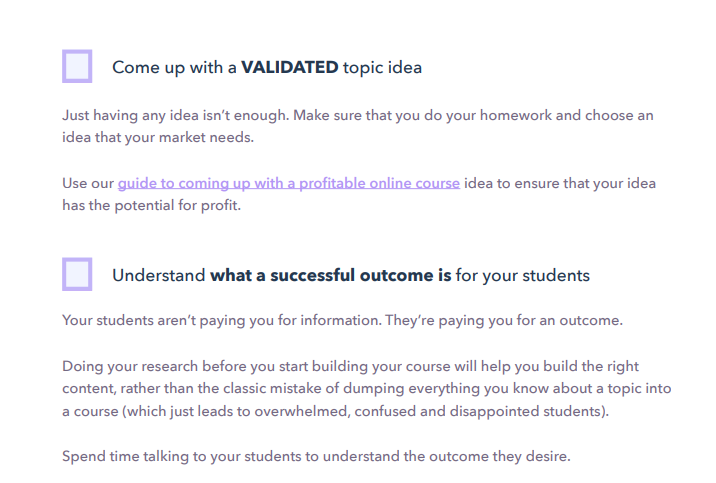Click the line starting "Doing your research before"

click(x=350, y=367)
